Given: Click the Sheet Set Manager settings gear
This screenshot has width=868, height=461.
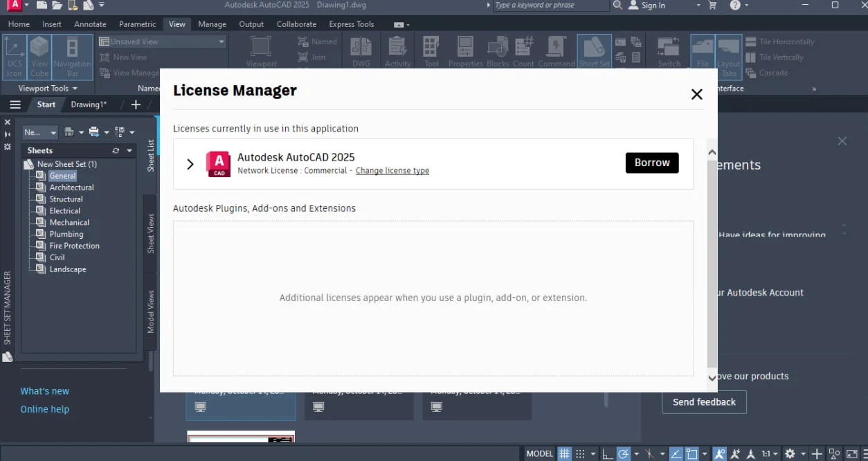Looking at the screenshot, I should click(8, 147).
